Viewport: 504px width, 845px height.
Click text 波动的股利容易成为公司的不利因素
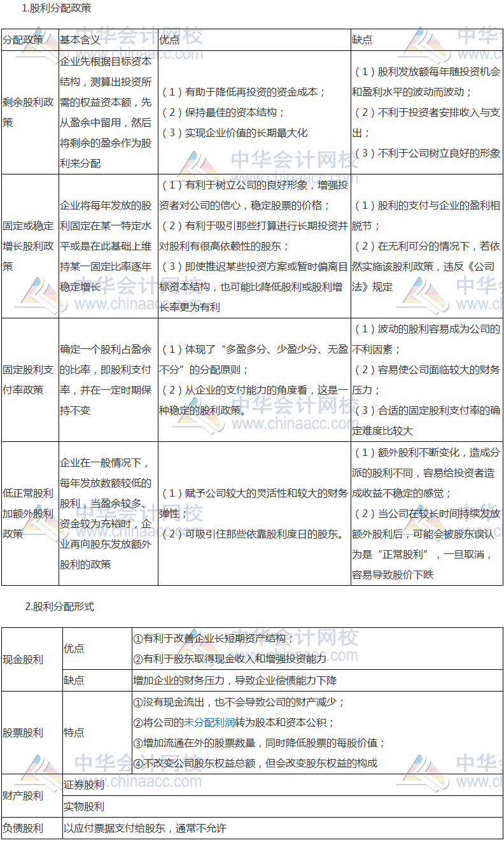click(x=426, y=339)
